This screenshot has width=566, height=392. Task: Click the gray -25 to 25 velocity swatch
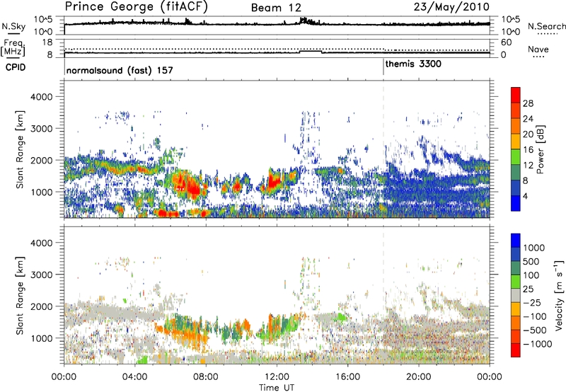tap(516, 295)
